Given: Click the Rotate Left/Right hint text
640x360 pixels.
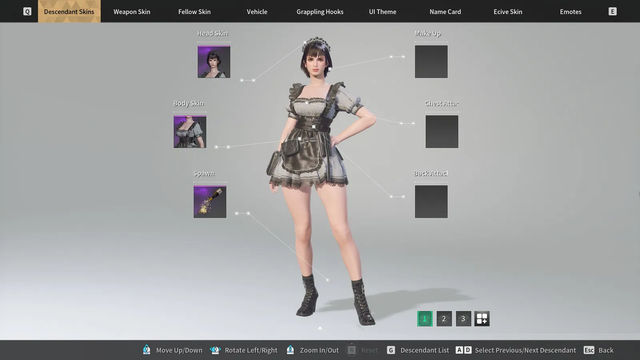Looking at the screenshot, I should (251, 350).
